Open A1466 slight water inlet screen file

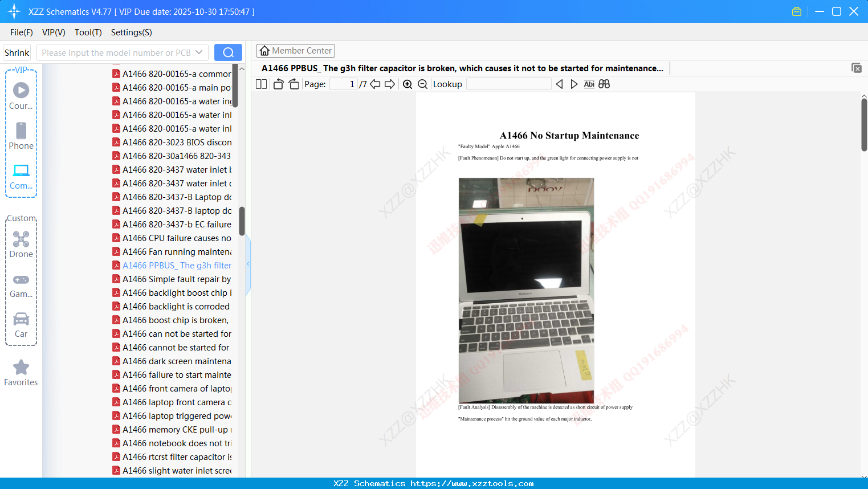172,471
